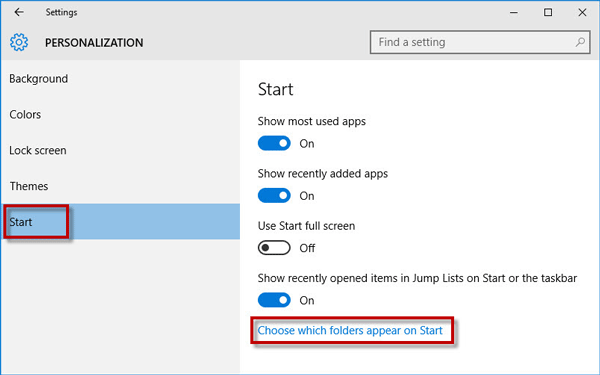The width and height of the screenshot is (600, 375).
Task: Enable Use Start full screen
Action: [x=274, y=248]
